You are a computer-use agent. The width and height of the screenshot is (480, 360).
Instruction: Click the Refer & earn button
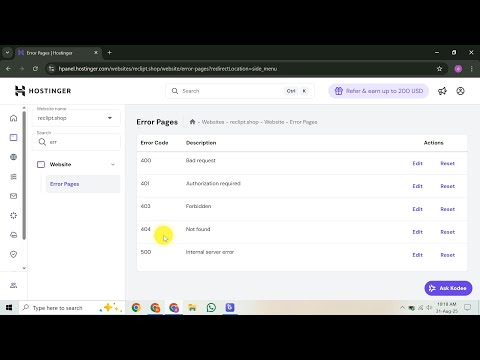coord(379,91)
